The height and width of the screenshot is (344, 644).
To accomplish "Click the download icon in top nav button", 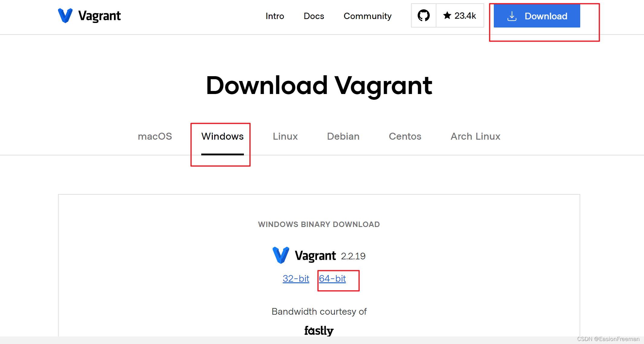I will [511, 16].
